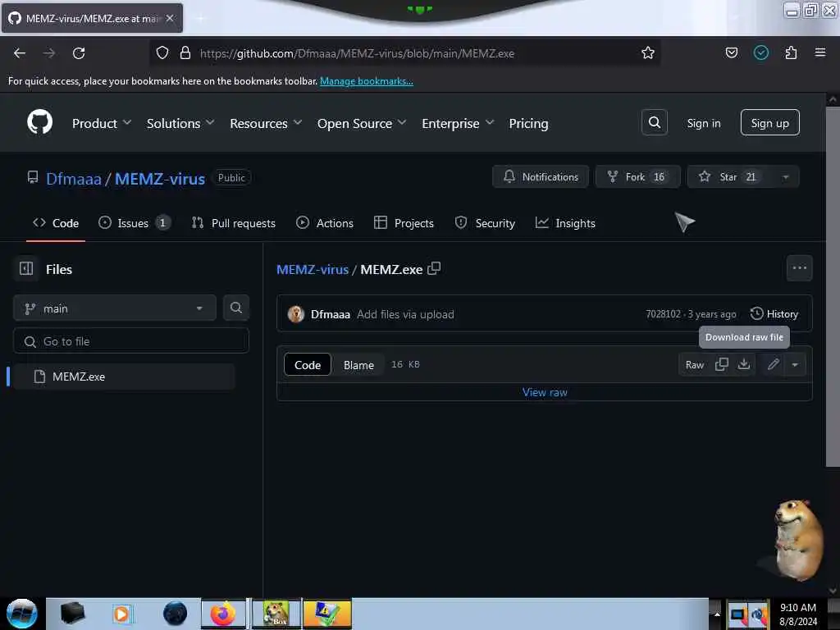Fork the repository with Fork button

[637, 177]
